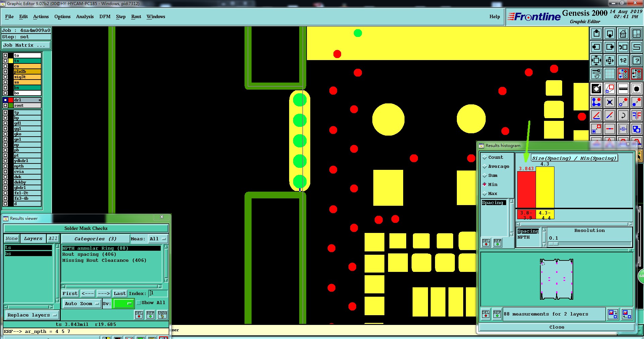Open the Analysis menu
This screenshot has width=644, height=339.
[85, 16]
